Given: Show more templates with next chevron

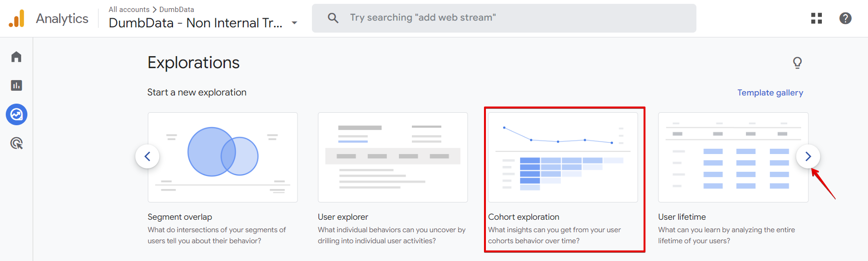Looking at the screenshot, I should click(807, 156).
